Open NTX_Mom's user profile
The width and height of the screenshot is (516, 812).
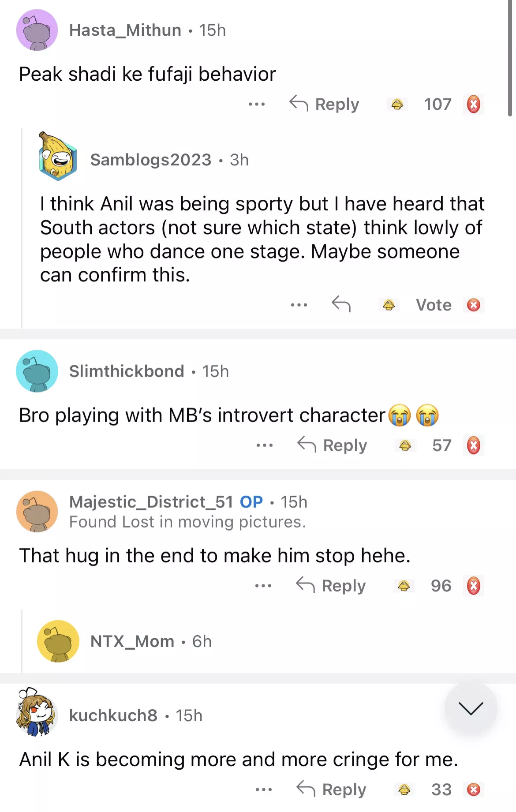(x=132, y=641)
